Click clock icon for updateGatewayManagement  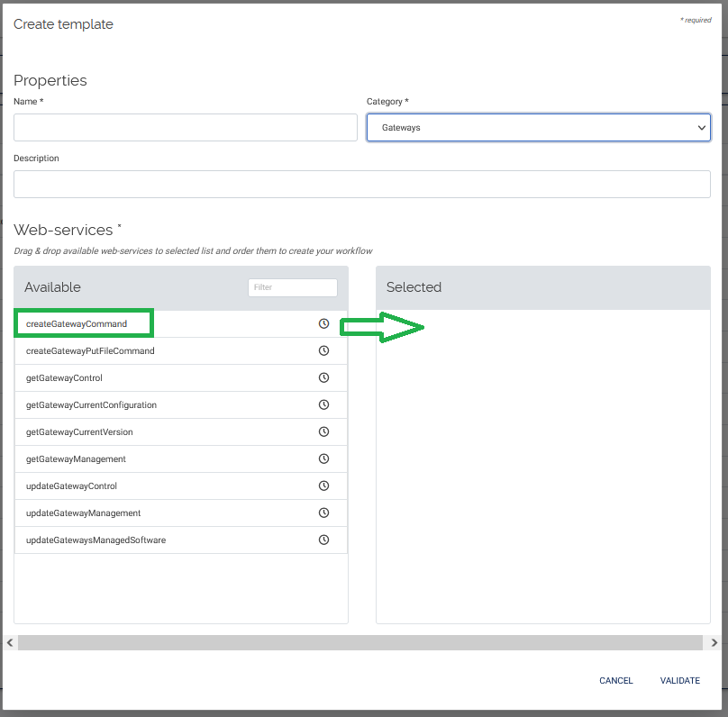[324, 513]
